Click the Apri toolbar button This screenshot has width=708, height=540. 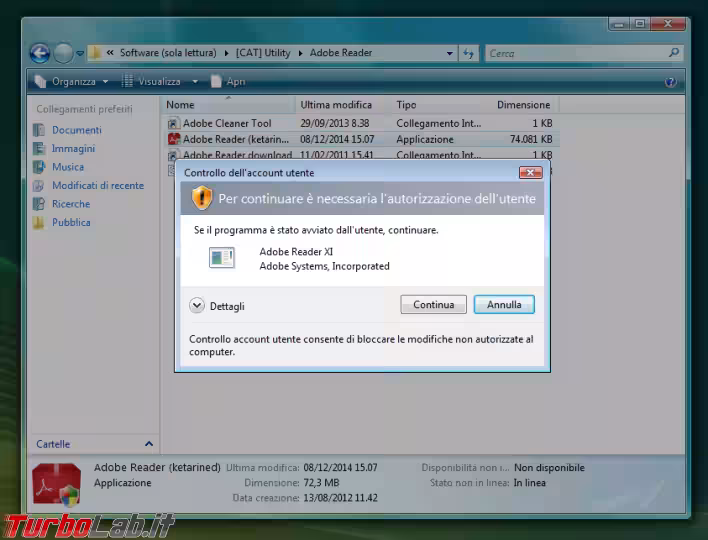coord(235,81)
